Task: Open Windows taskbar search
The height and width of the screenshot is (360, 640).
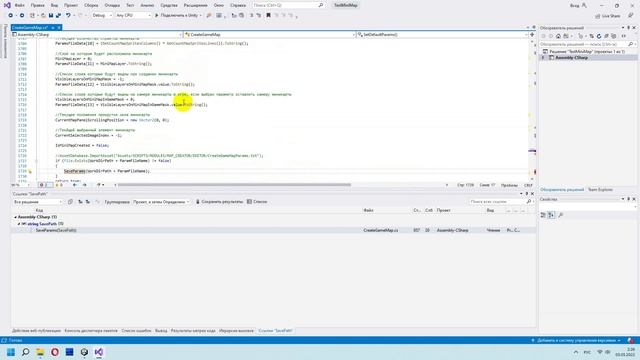Action: pyautogui.click(x=25, y=352)
